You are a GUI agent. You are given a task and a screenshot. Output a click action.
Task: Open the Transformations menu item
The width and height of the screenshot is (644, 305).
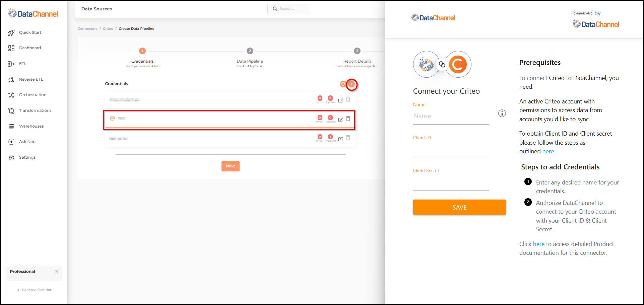(35, 110)
